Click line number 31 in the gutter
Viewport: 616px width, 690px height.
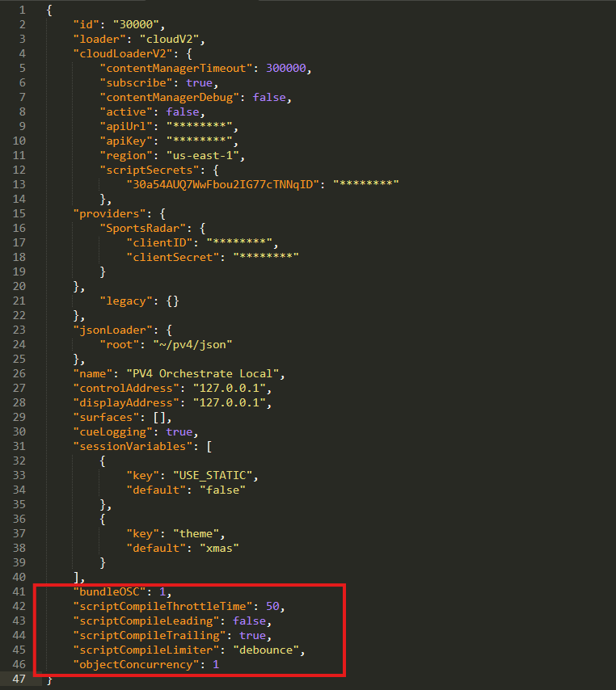[19, 447]
